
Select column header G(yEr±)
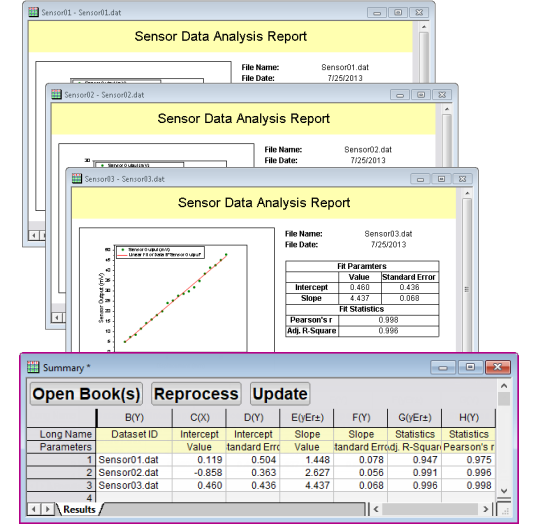[x=414, y=418]
